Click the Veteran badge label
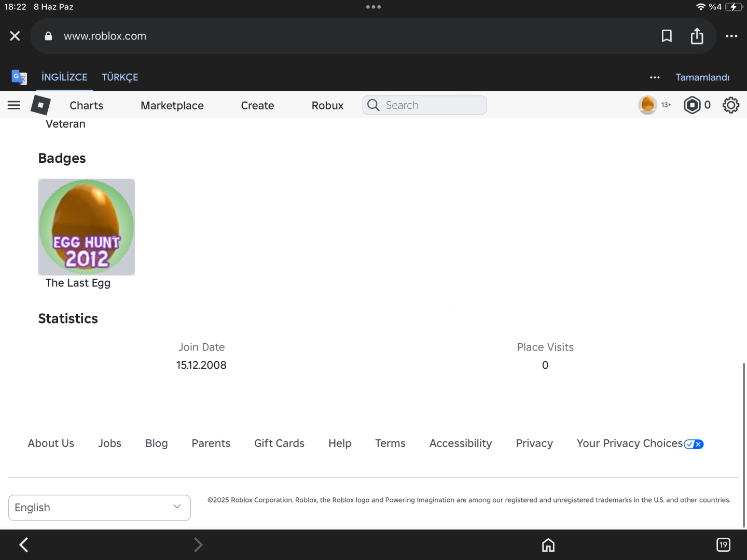 point(65,124)
